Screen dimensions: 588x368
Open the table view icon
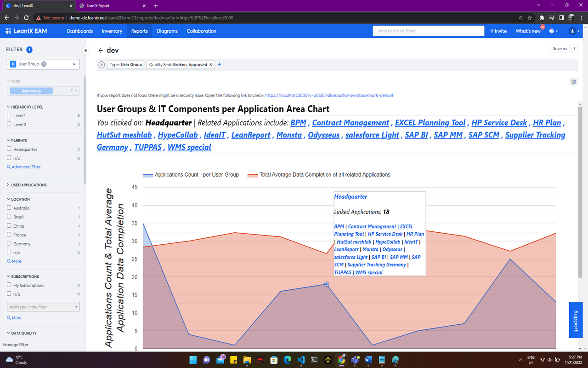(573, 82)
